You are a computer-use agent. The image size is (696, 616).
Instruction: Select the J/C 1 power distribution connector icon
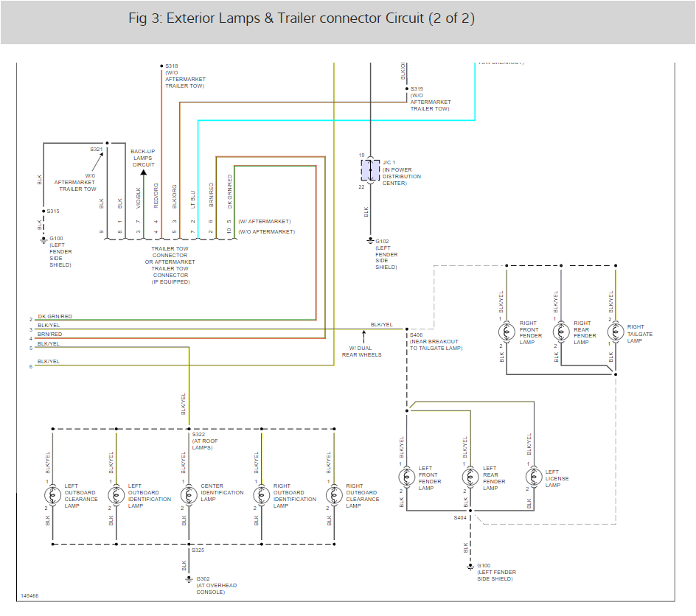(369, 171)
